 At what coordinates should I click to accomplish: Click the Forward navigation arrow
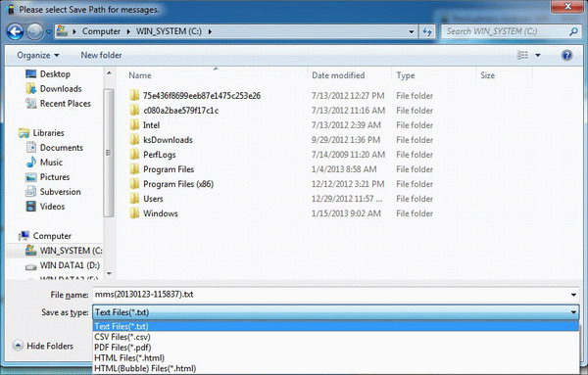(35, 31)
